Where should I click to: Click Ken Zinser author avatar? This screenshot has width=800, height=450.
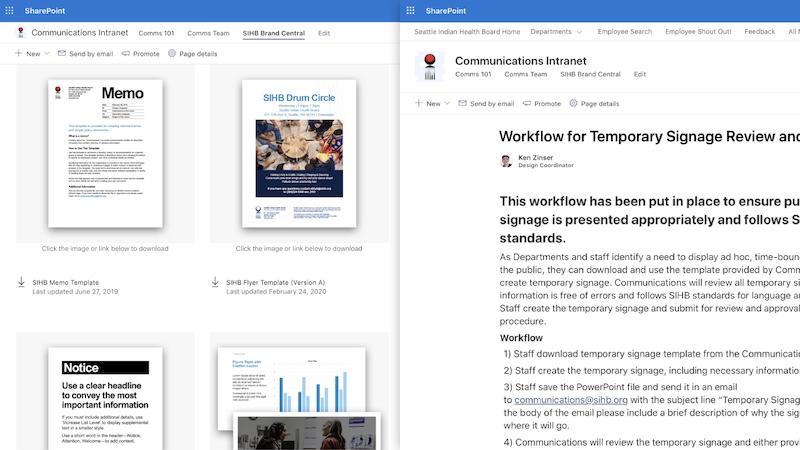pos(506,161)
